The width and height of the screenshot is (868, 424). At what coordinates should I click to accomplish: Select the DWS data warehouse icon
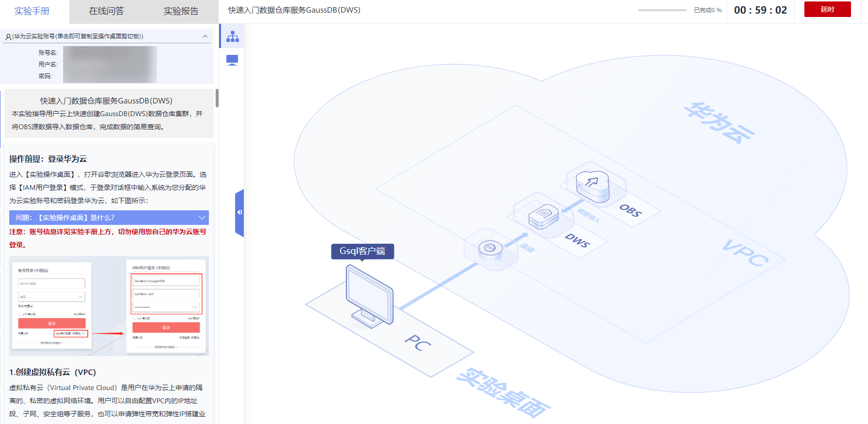pyautogui.click(x=544, y=217)
